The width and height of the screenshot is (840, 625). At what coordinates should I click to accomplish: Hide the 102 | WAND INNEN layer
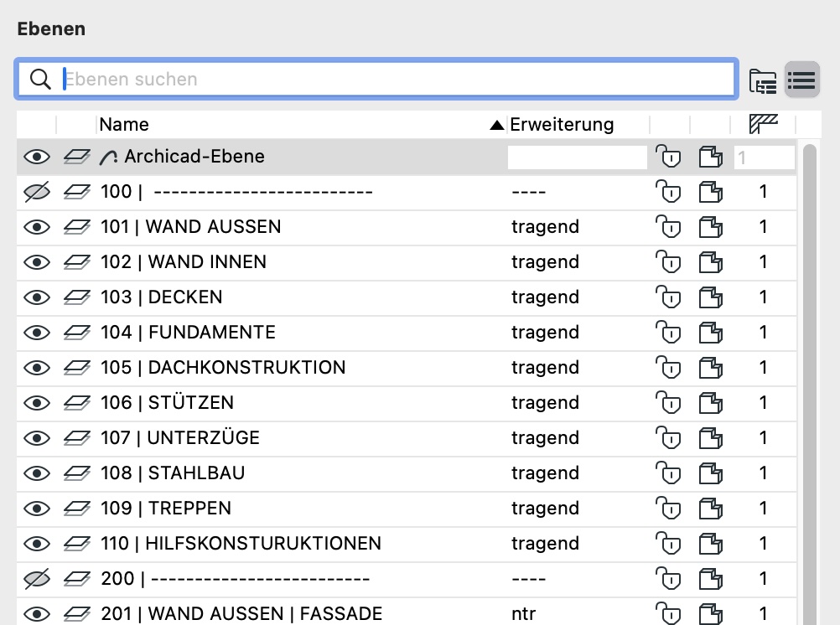click(37, 262)
